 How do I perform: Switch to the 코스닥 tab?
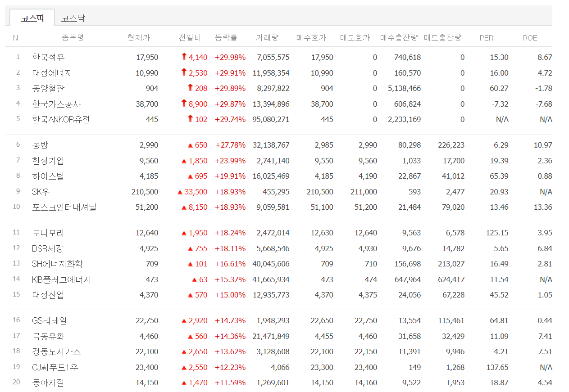[73, 18]
